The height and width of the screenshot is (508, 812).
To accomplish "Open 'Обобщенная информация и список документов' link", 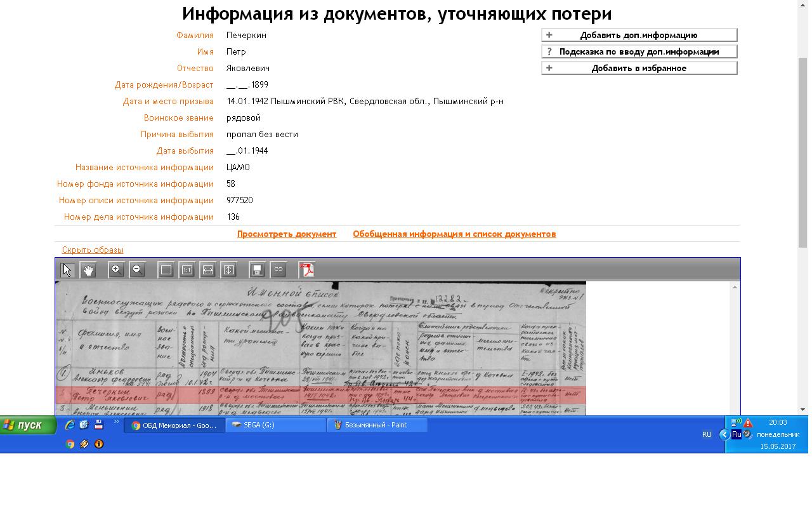I will (x=454, y=234).
